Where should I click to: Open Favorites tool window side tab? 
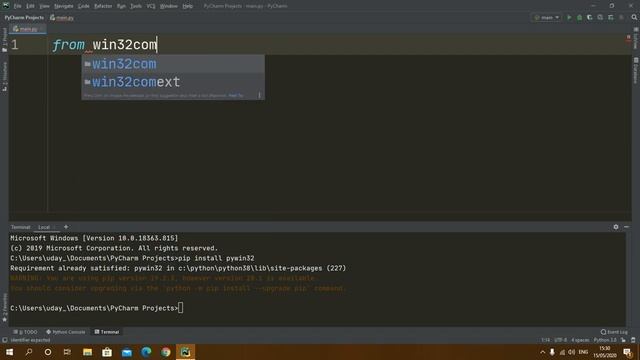(4, 308)
